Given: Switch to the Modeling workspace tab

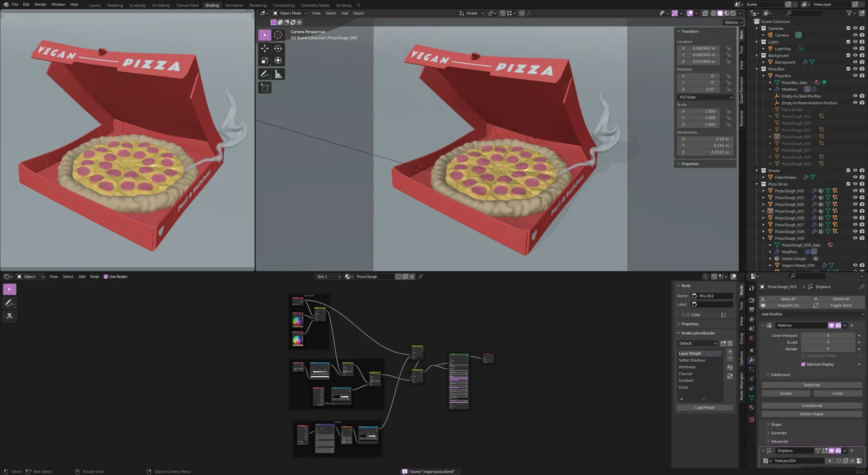Looking at the screenshot, I should (115, 5).
